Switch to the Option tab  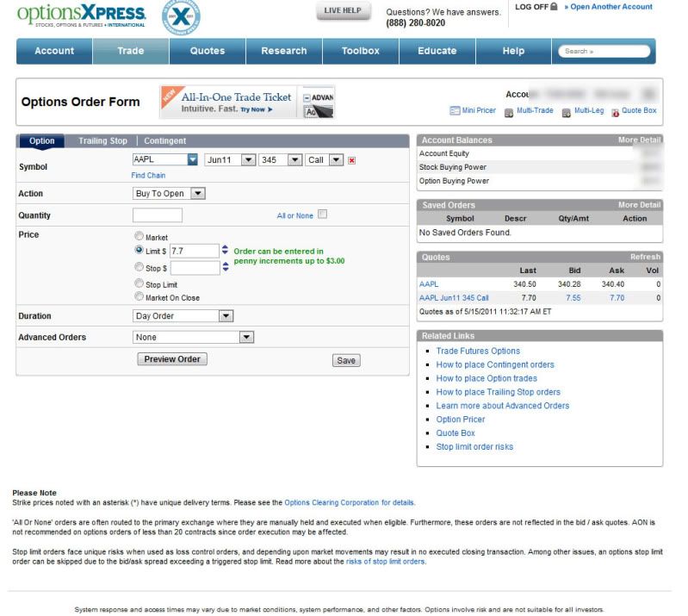click(41, 141)
